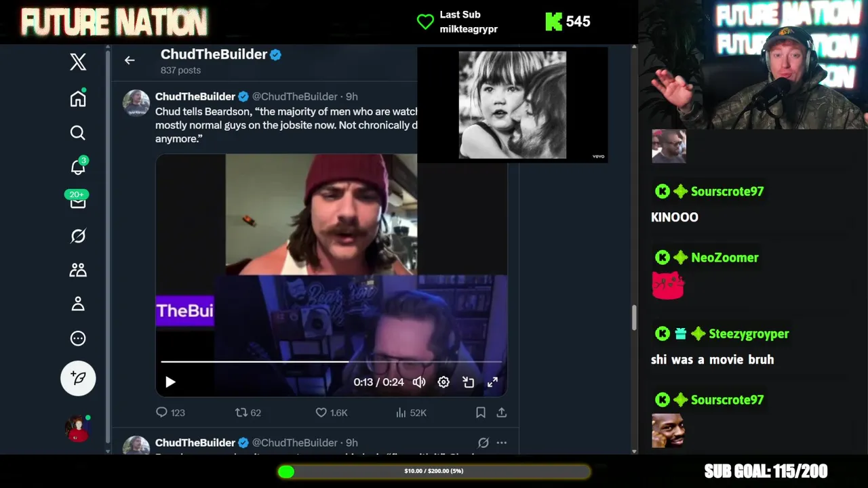Open the More circle menu icon
Viewport: 868px width, 488px height.
(x=78, y=338)
